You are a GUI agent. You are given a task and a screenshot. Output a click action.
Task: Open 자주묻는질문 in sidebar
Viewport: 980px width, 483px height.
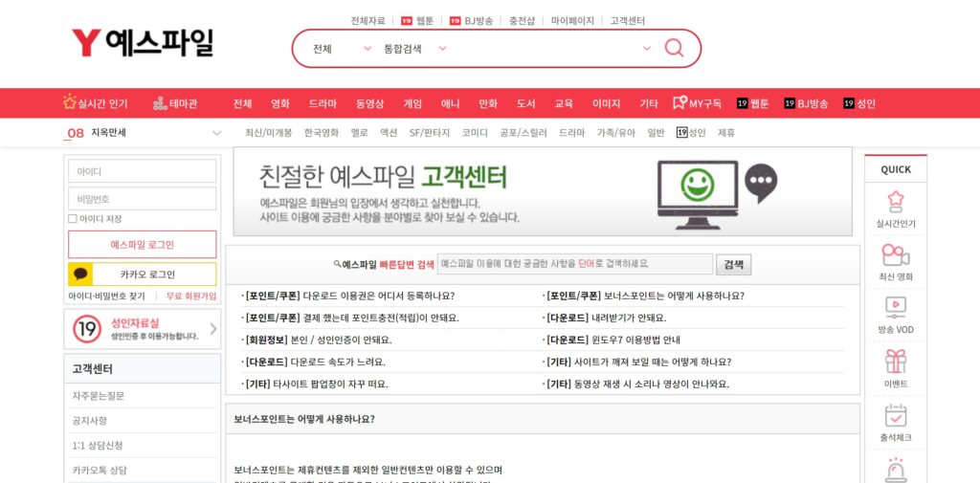point(99,396)
